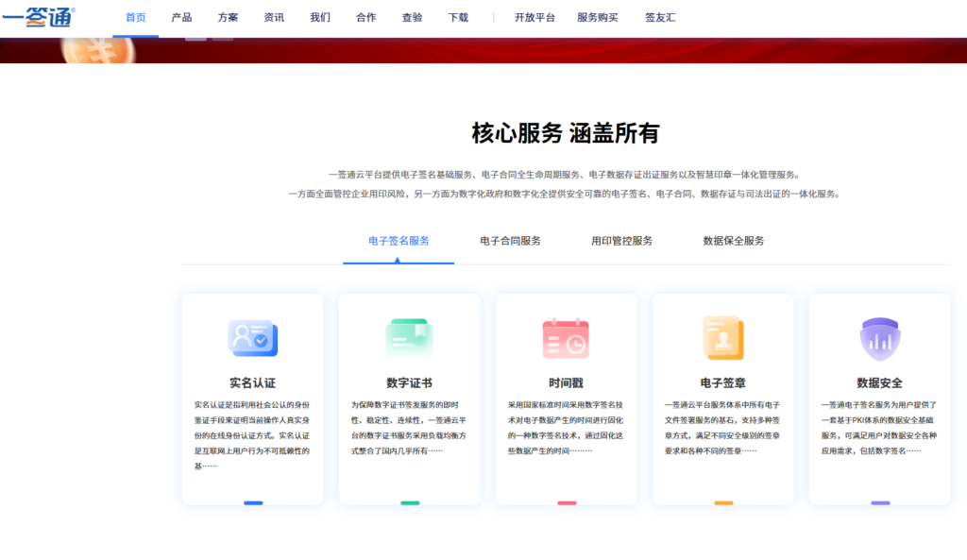Click the 实名认证 ID card icon
The width and height of the screenshot is (967, 560).
coord(252,338)
